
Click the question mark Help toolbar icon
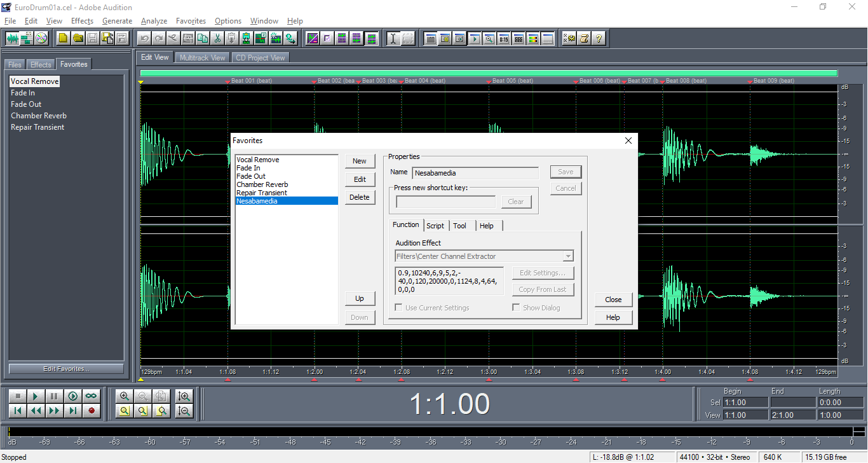[x=599, y=38]
